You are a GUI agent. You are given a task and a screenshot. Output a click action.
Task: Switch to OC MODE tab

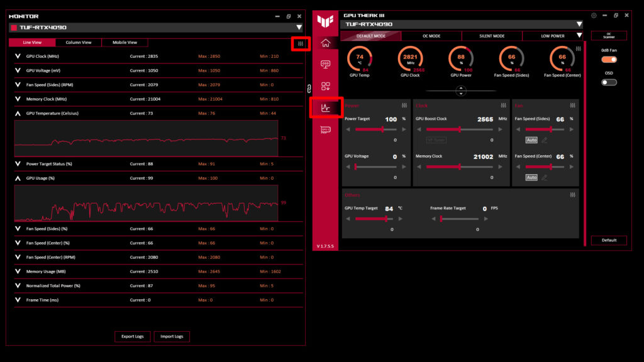(x=433, y=36)
